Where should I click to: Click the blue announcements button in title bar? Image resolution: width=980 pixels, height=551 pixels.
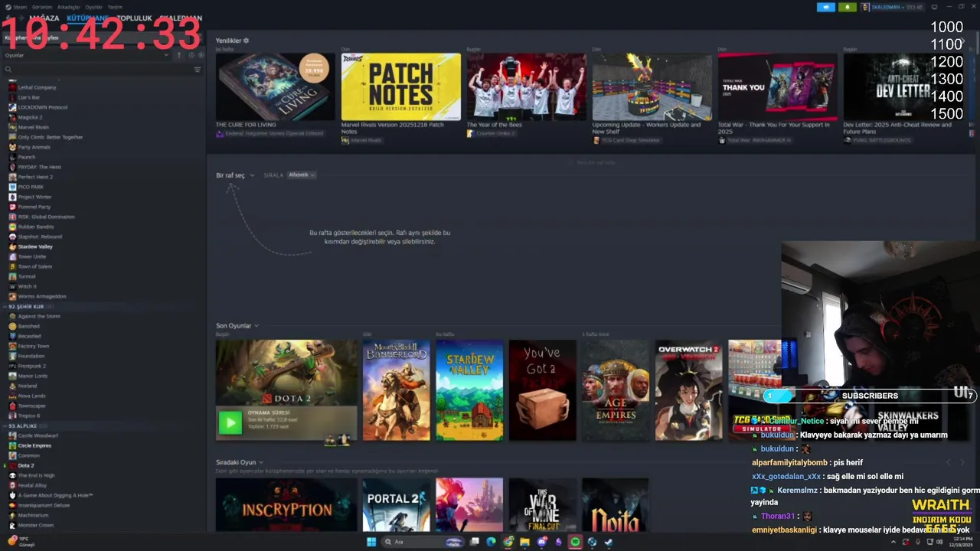coord(825,7)
